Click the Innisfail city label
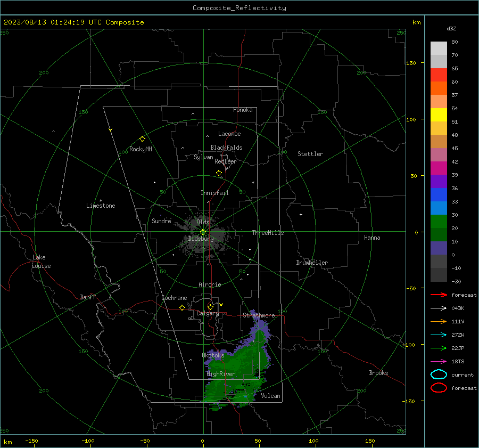 [x=214, y=193]
